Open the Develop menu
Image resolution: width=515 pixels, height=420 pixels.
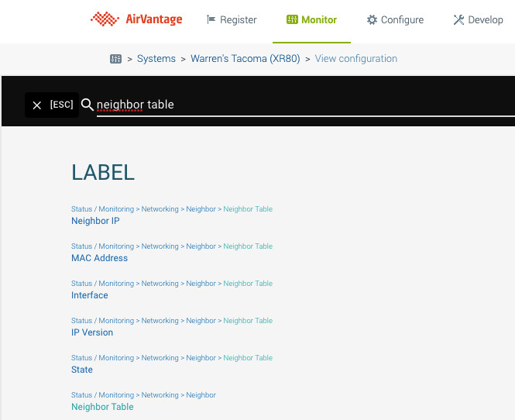(x=478, y=20)
